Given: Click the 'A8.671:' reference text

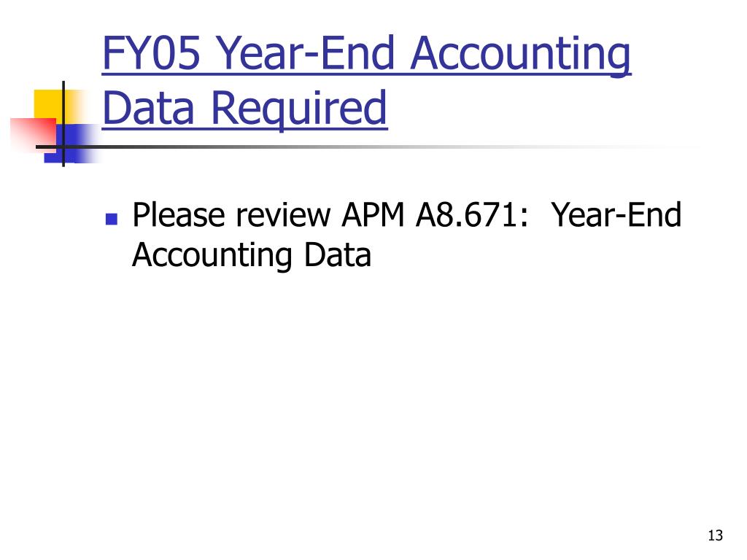Looking at the screenshot, I should (x=472, y=215).
